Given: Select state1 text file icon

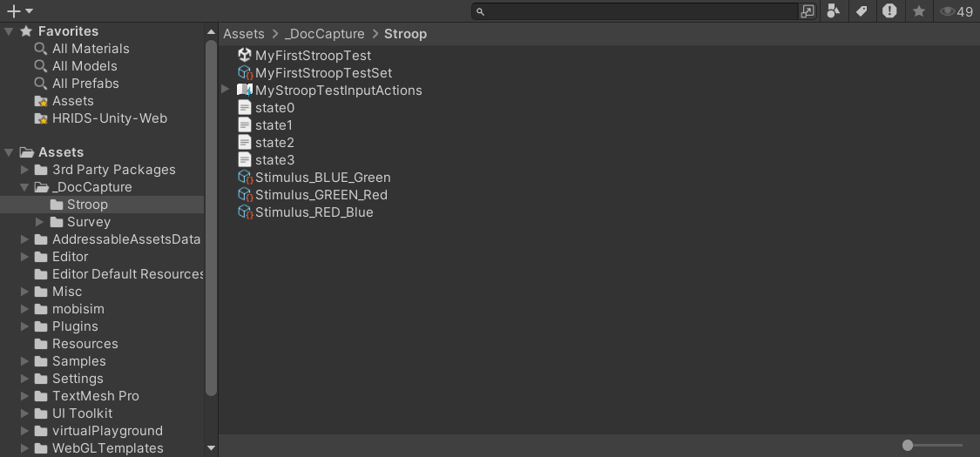Looking at the screenshot, I should point(245,124).
